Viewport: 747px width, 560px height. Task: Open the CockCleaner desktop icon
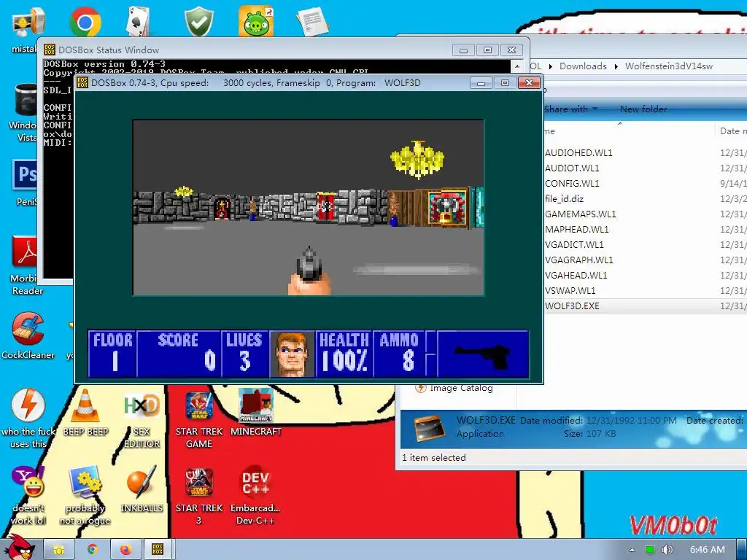(x=28, y=335)
